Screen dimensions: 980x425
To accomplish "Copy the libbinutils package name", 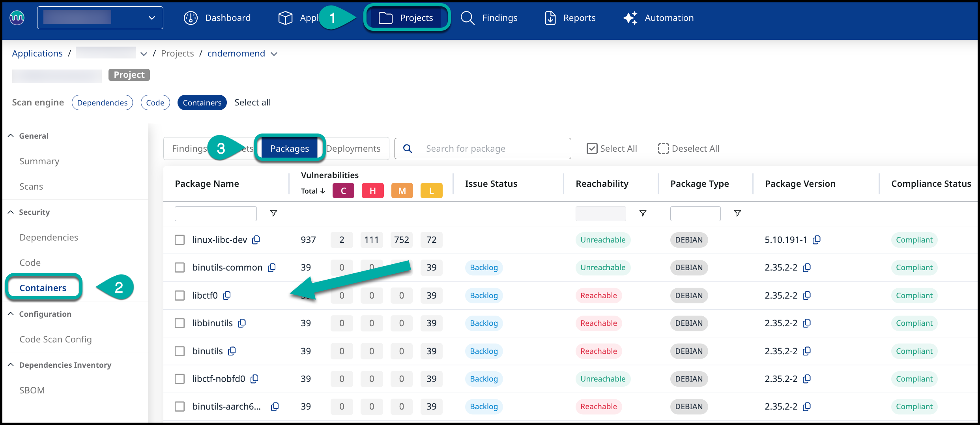I will [x=242, y=323].
